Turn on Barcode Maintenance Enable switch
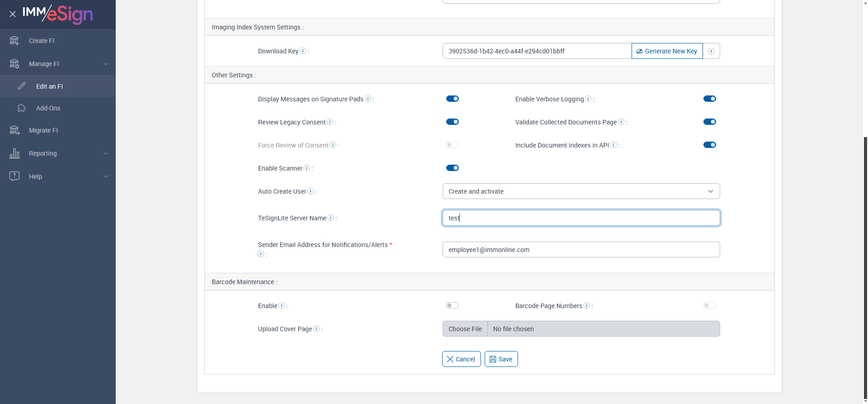 453,305
